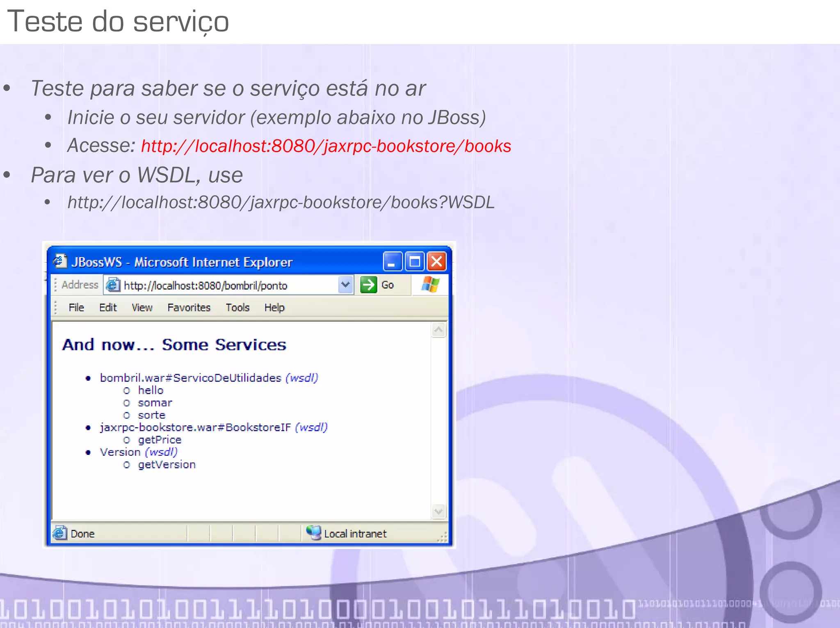Click the Address label in toolbar
Image resolution: width=840 pixels, height=628 pixels.
[x=80, y=285]
